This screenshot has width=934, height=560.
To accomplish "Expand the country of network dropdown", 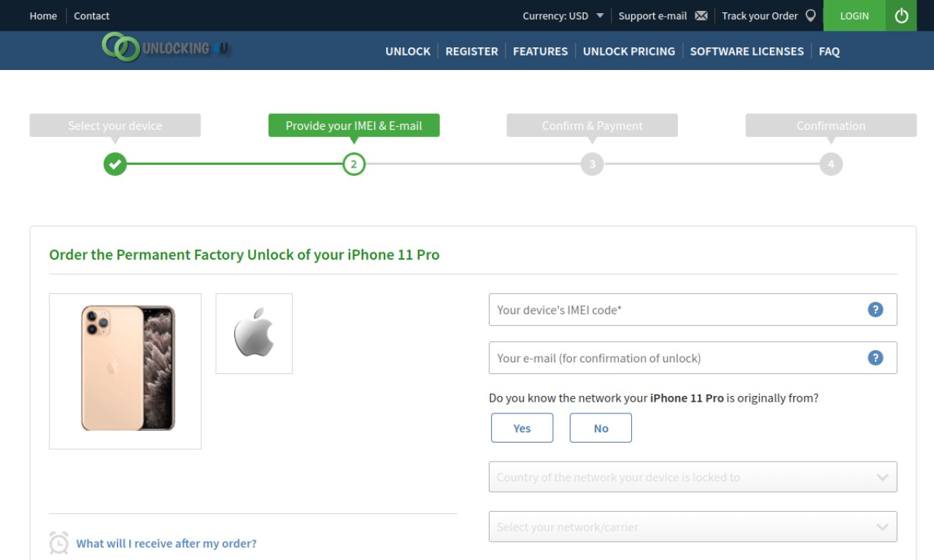I will tap(692, 477).
